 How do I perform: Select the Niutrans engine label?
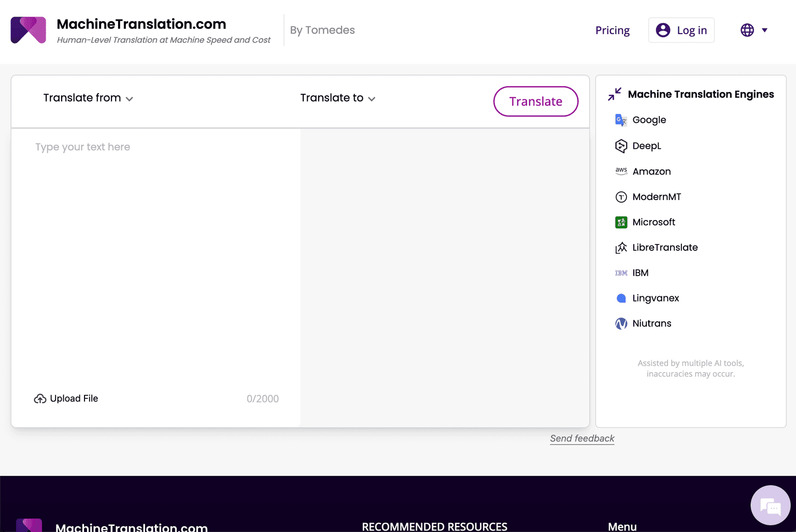point(652,324)
